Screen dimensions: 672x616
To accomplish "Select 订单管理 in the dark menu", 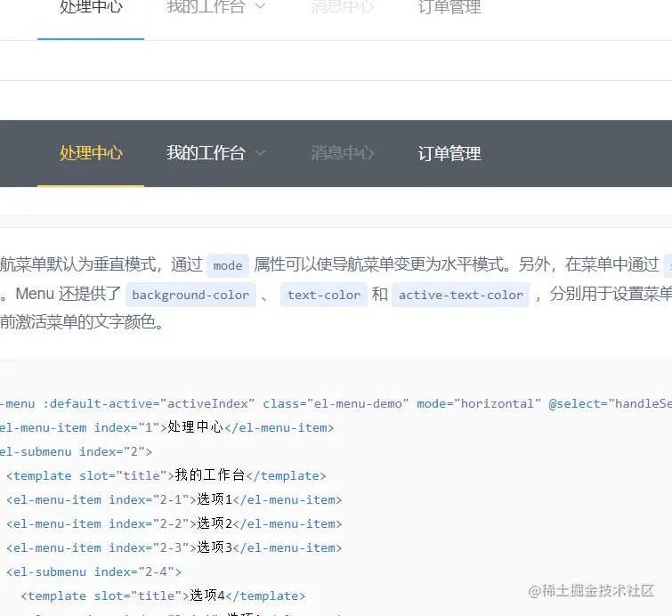I will [449, 153].
